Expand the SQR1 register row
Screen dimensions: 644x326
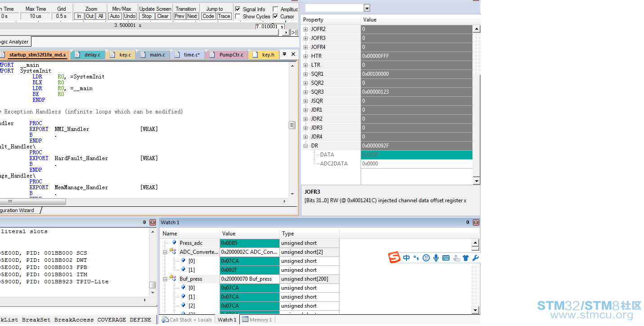click(x=306, y=74)
